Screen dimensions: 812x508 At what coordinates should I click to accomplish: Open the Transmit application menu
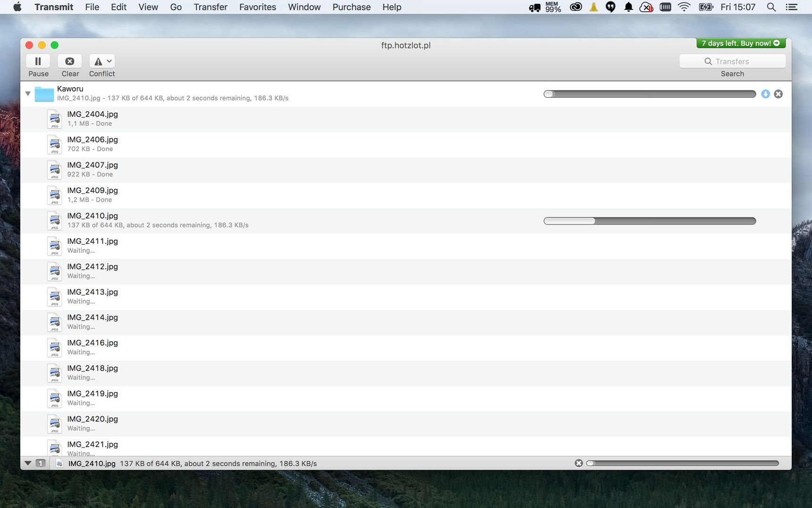pyautogui.click(x=54, y=7)
